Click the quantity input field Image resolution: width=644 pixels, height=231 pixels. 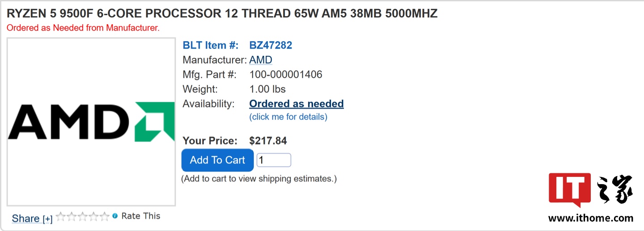coord(274,160)
